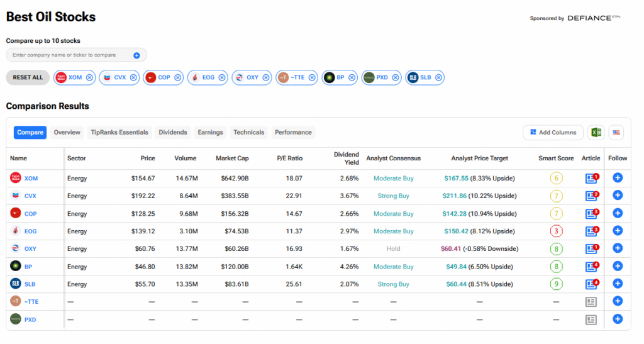Screen dimensions: 644x344
Task: Click the company name search field
Action: coord(69,55)
